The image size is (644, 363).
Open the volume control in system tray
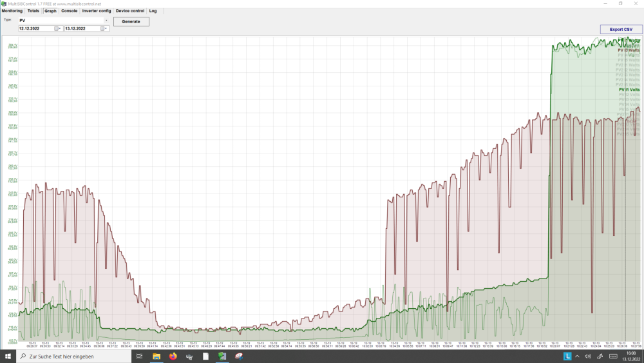point(588,357)
